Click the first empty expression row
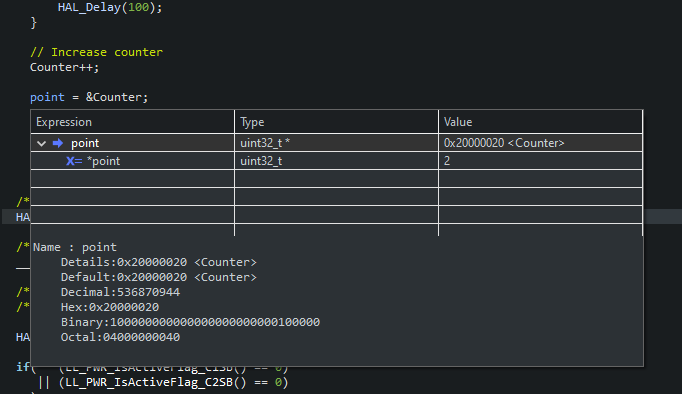Image resolution: width=682 pixels, height=394 pixels. point(132,179)
